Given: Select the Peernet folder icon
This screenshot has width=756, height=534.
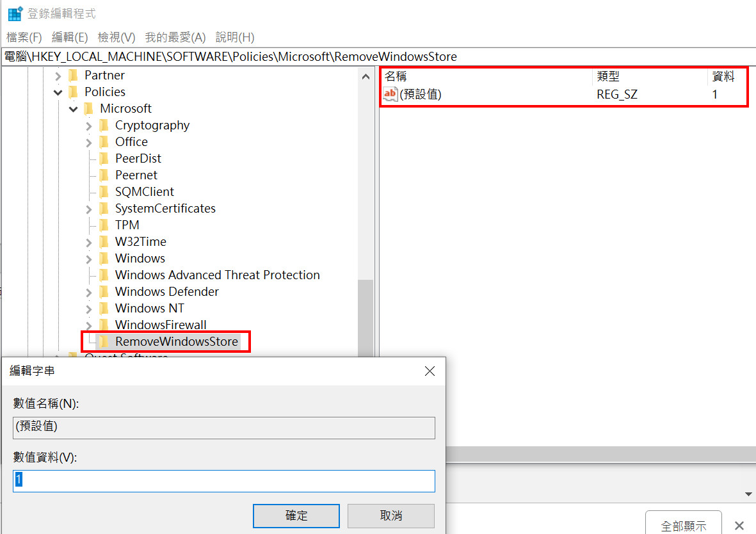Looking at the screenshot, I should (104, 175).
